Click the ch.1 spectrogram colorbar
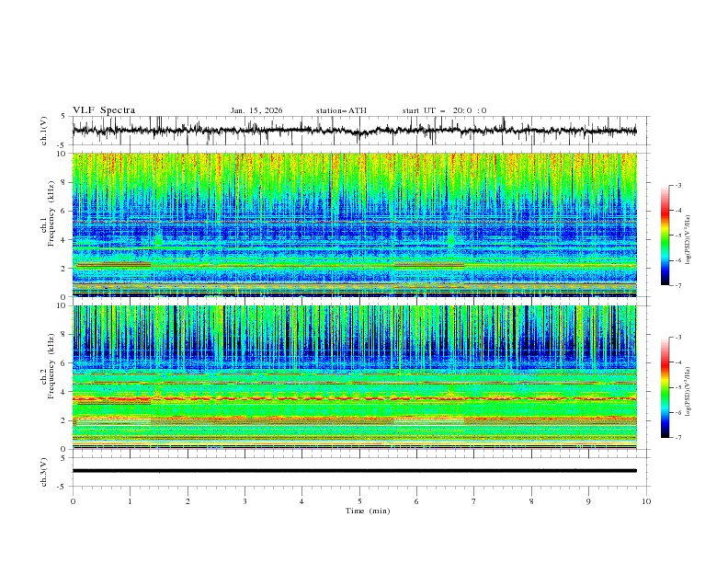Image resolution: width=728 pixels, height=563 pixels. click(x=665, y=236)
